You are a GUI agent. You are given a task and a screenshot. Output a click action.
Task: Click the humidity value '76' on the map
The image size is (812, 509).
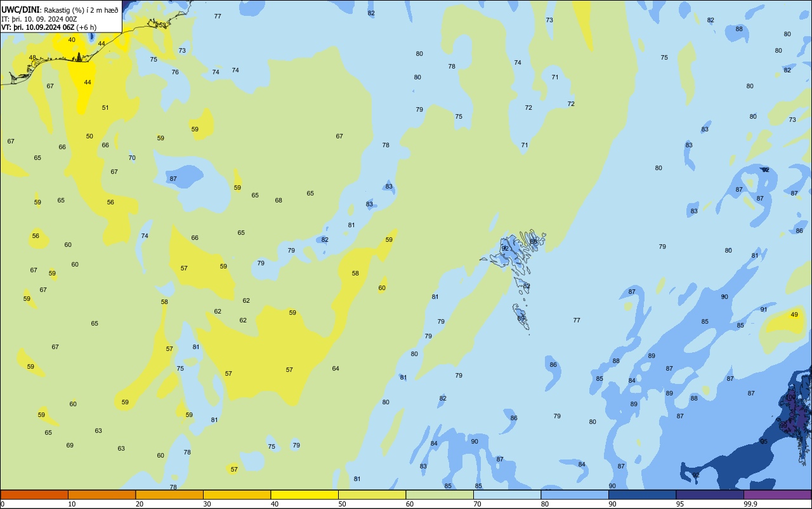point(175,72)
